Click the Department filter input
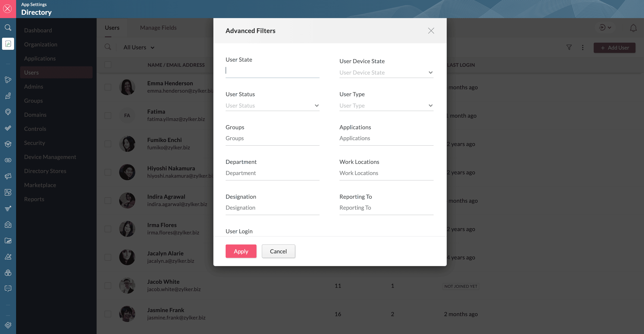The height and width of the screenshot is (334, 644). tap(272, 173)
